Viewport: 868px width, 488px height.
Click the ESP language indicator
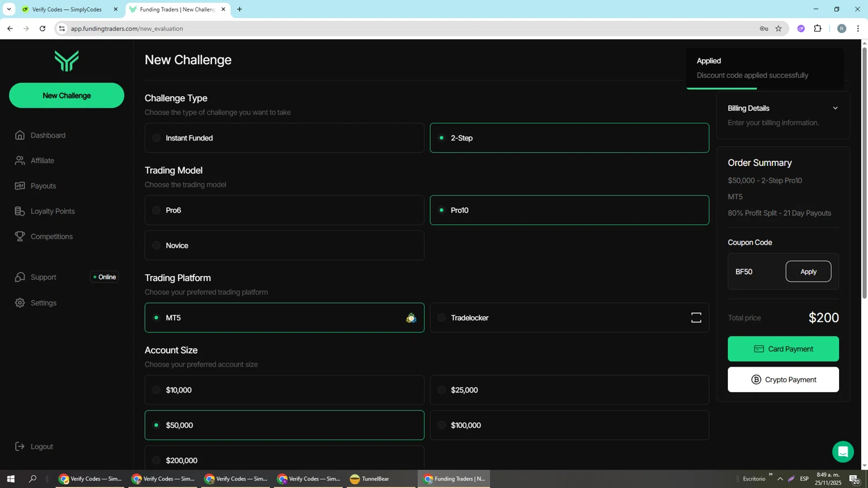(x=804, y=479)
